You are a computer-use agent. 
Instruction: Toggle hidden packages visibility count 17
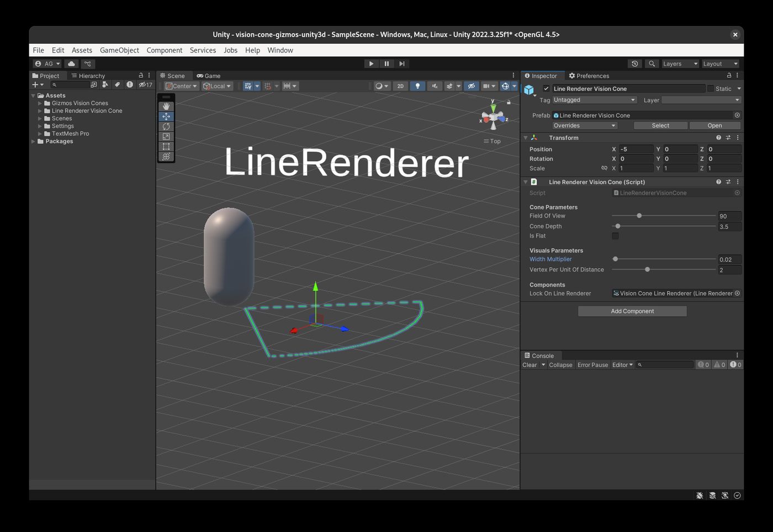pos(145,84)
